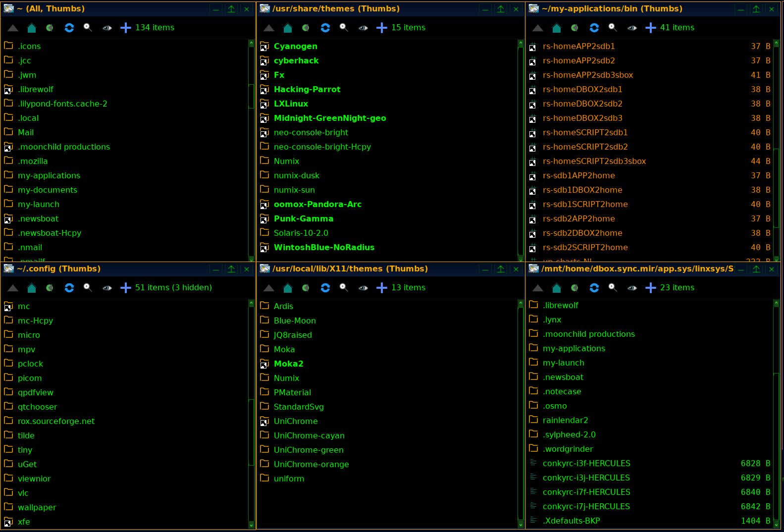Click the blue plus icon in /usr/share/themes window

382,28
